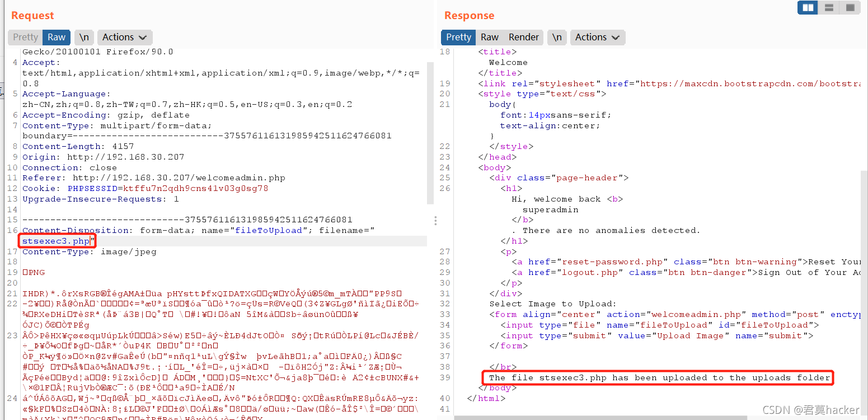Click 'Upload Image' submit input line
868x420 pixels.
(657, 335)
